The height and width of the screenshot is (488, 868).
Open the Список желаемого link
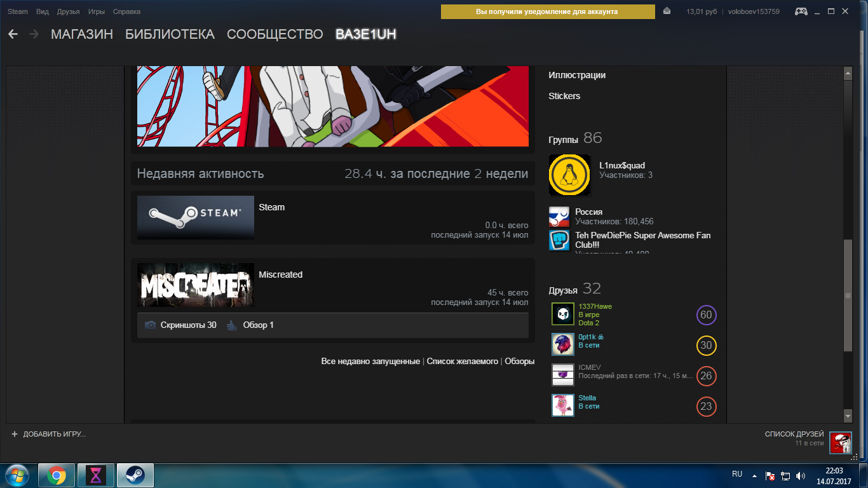point(463,361)
